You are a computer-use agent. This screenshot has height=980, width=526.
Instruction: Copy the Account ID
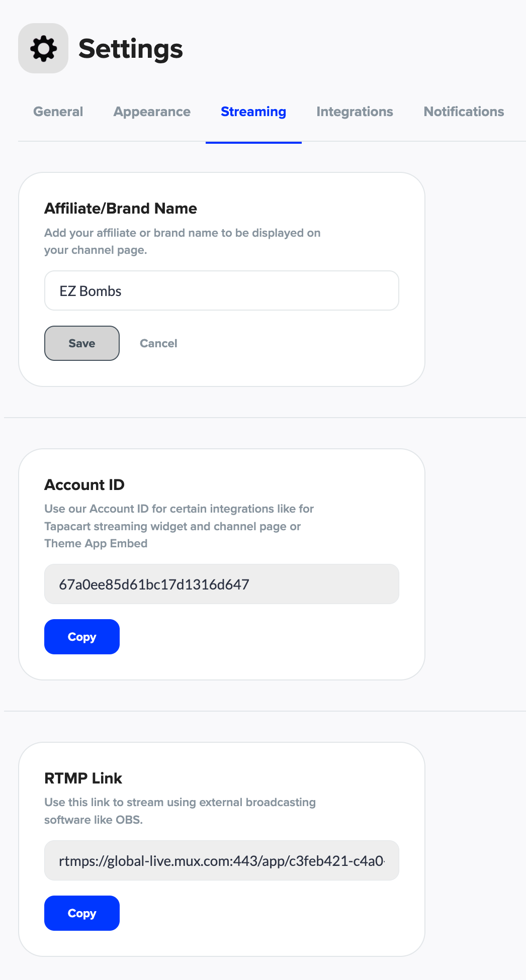coord(82,637)
